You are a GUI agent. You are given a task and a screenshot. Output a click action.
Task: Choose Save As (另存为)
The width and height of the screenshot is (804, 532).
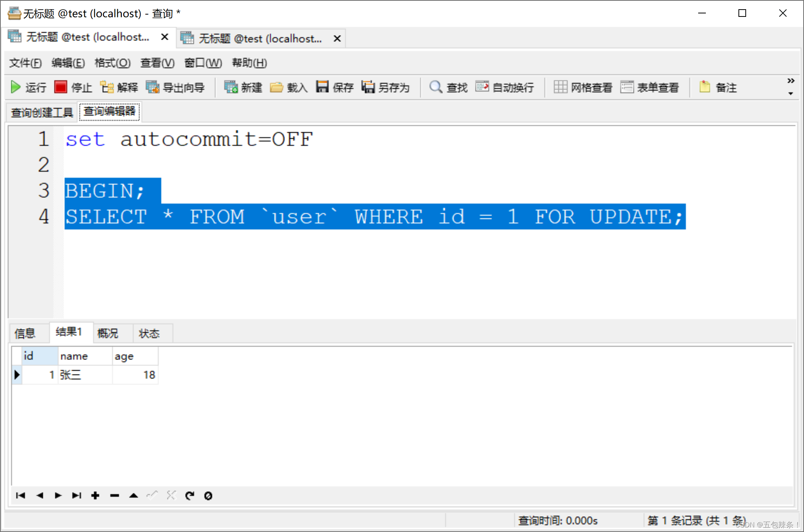click(x=385, y=87)
